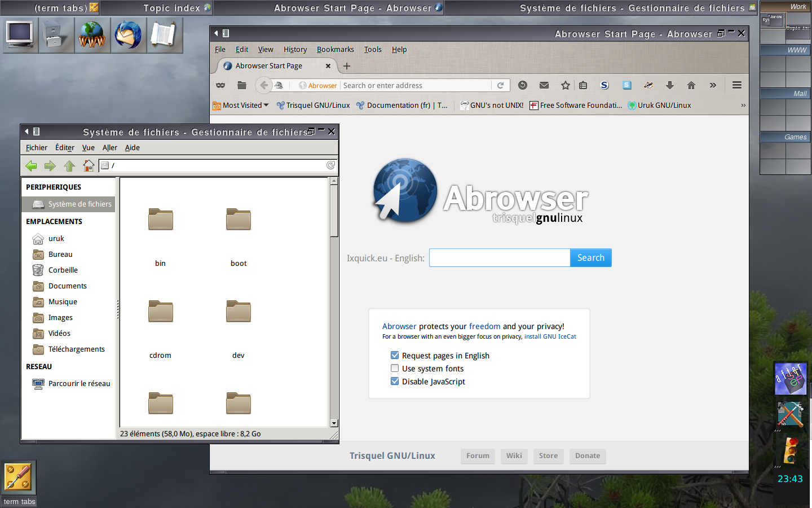Select Système de fichiers in sidebar
The width and height of the screenshot is (812, 508).
68,204
